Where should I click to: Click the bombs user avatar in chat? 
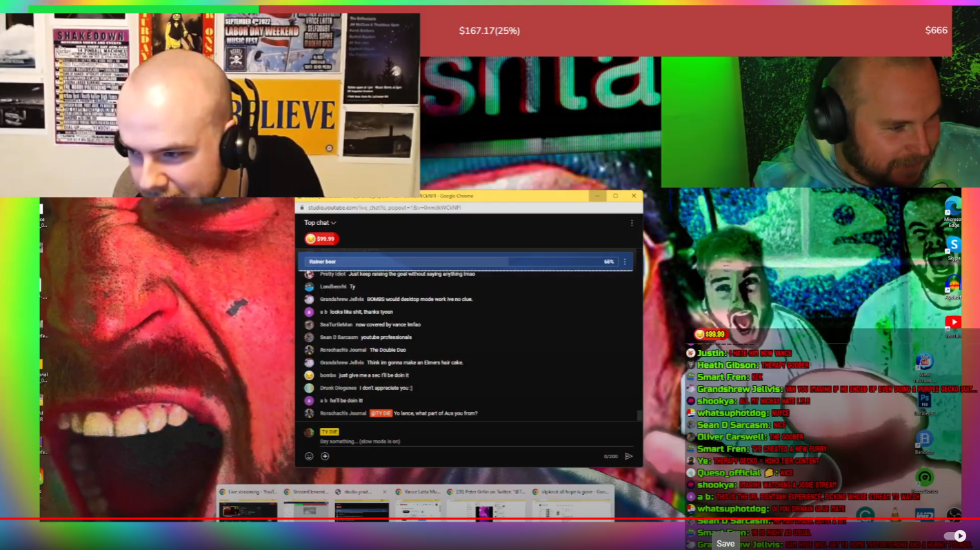coord(309,375)
